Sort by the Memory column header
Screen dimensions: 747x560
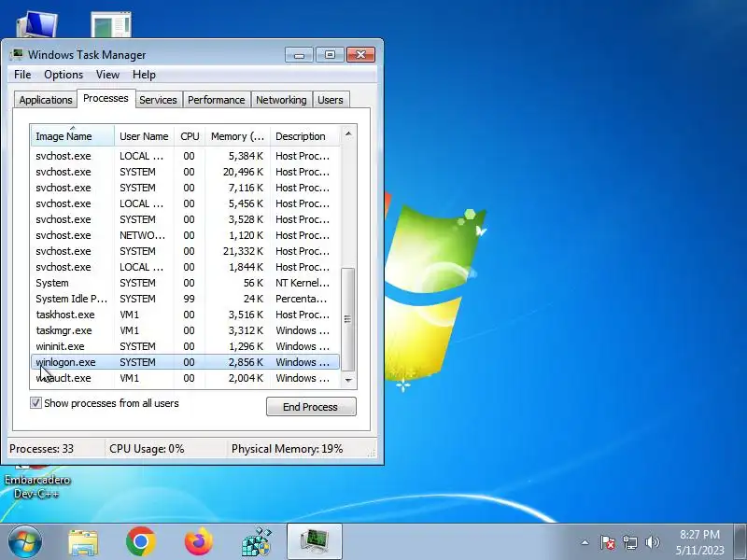(x=237, y=136)
